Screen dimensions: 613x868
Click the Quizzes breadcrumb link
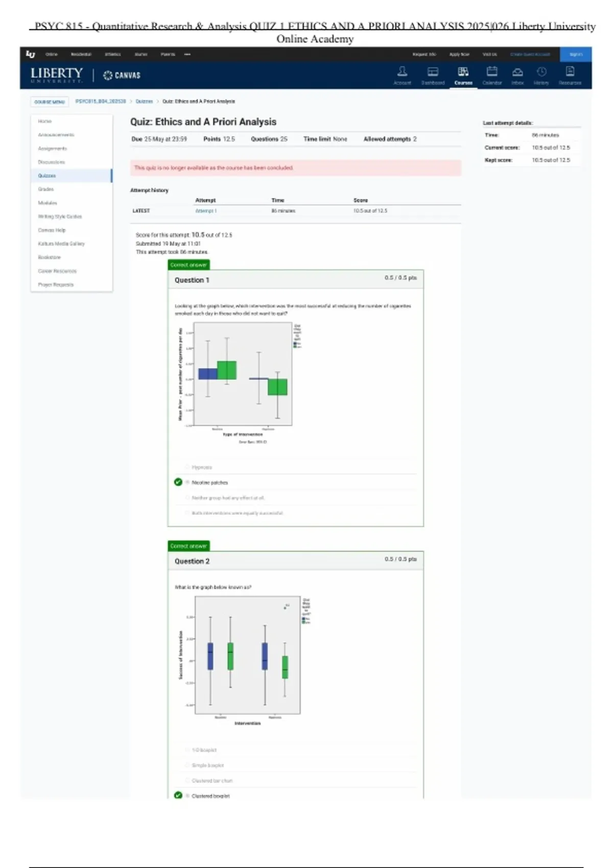click(x=144, y=102)
